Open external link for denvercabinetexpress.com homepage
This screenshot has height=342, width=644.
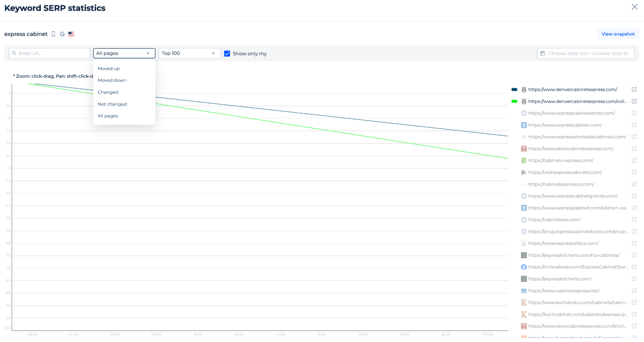click(634, 89)
